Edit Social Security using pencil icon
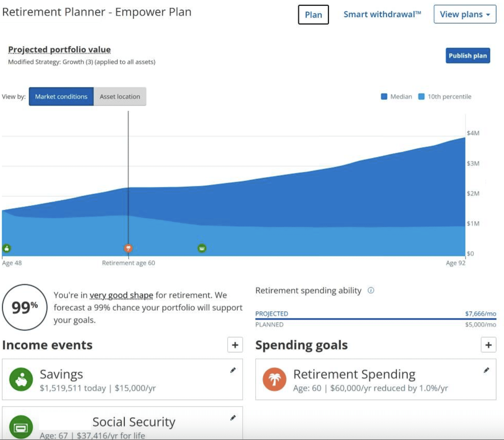 pos(233,418)
